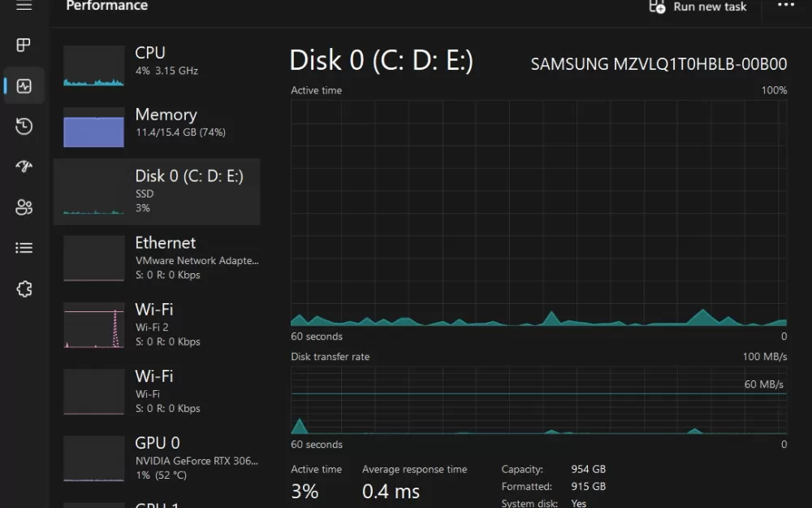812x508 pixels.
Task: Select Disk 0 (C: D: E:) entry
Action: (157, 192)
